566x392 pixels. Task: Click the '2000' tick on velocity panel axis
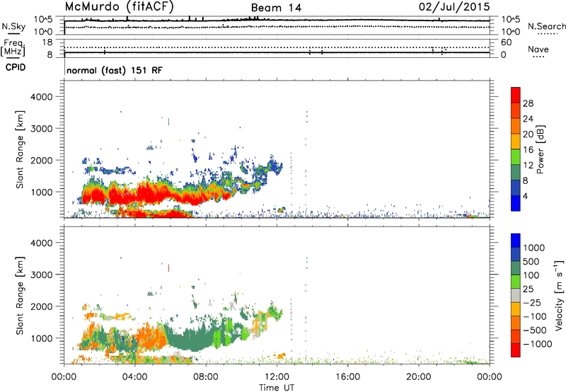click(x=42, y=306)
